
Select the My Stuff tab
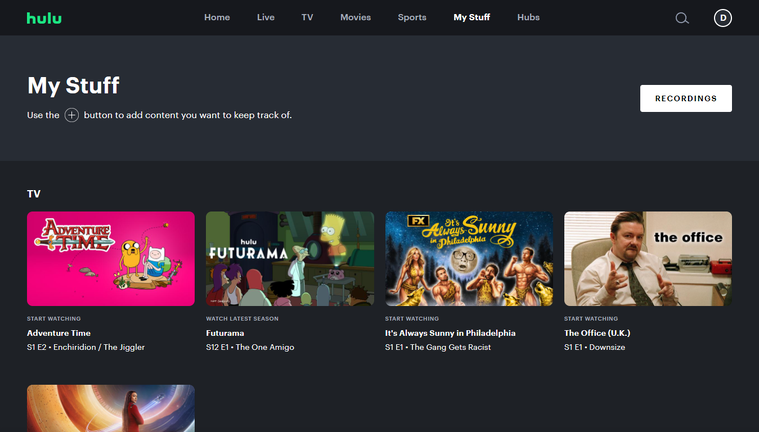[x=471, y=17]
